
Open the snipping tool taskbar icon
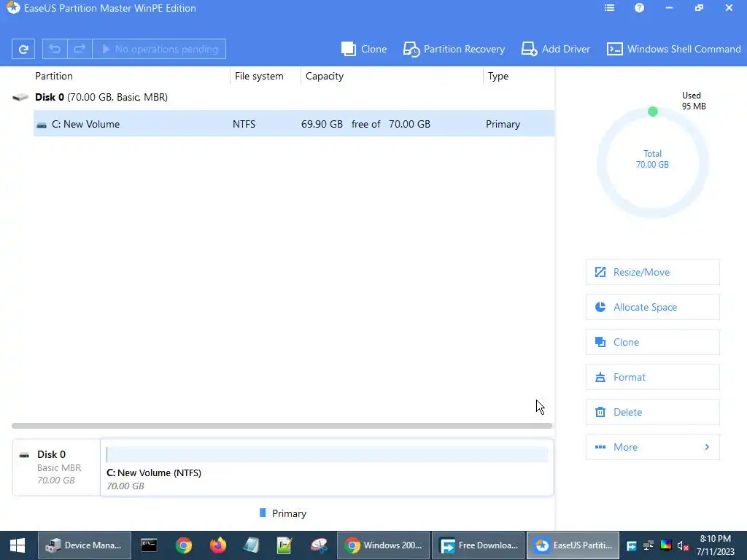(319, 545)
